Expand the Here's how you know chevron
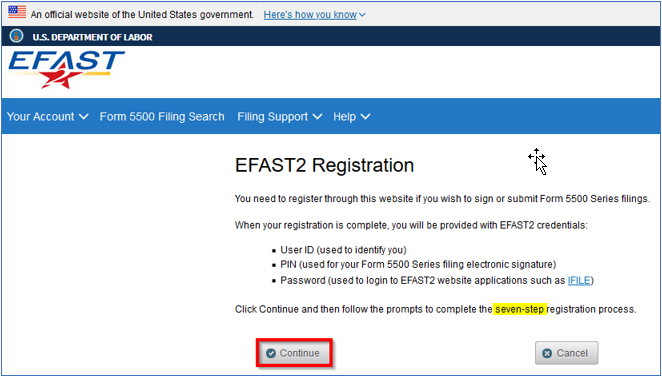Viewport: 662px width, 377px height. tap(362, 15)
